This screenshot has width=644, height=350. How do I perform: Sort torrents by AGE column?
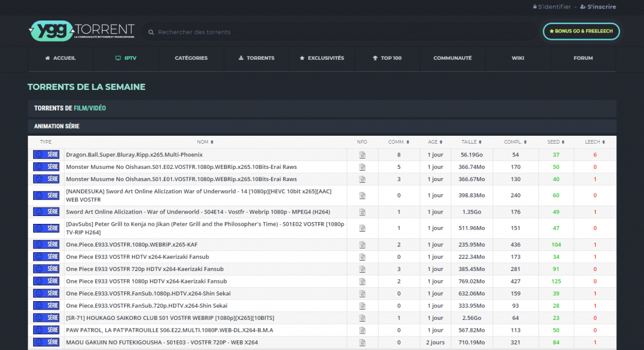click(x=435, y=142)
